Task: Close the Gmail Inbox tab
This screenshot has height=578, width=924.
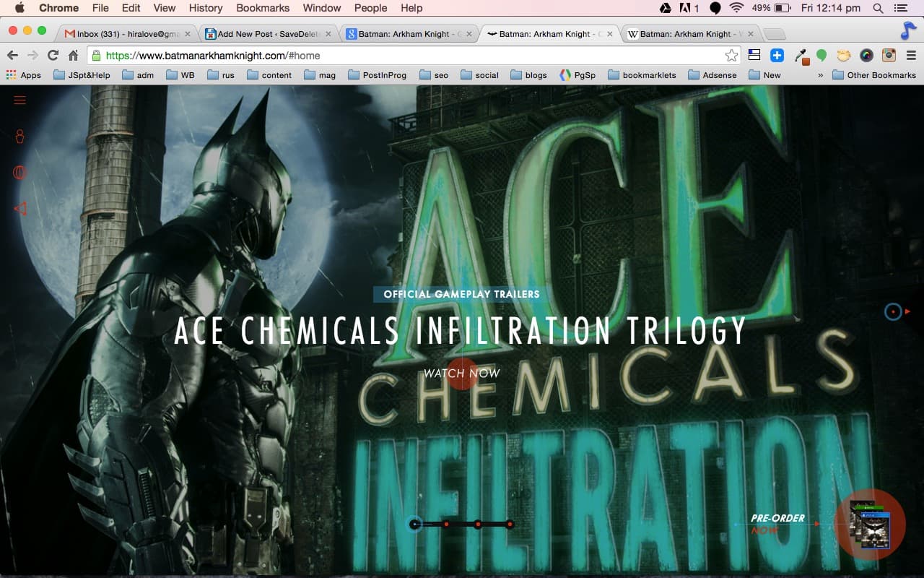Action: pyautogui.click(x=188, y=34)
